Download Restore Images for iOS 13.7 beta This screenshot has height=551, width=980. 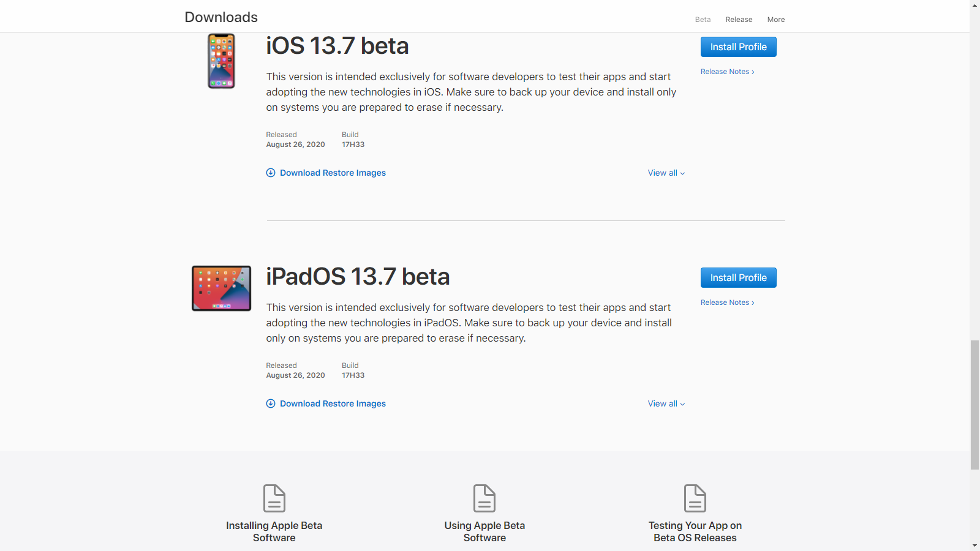[x=333, y=173]
